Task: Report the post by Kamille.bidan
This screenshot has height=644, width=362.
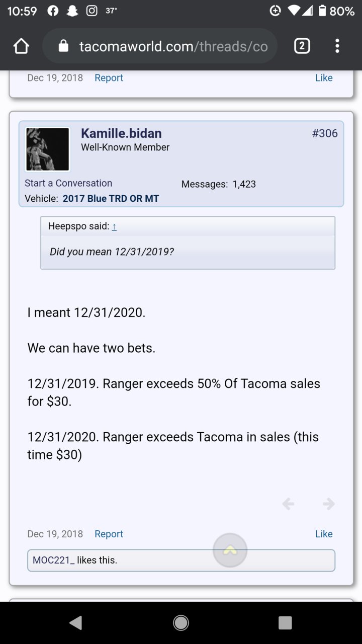Action: 109,534
